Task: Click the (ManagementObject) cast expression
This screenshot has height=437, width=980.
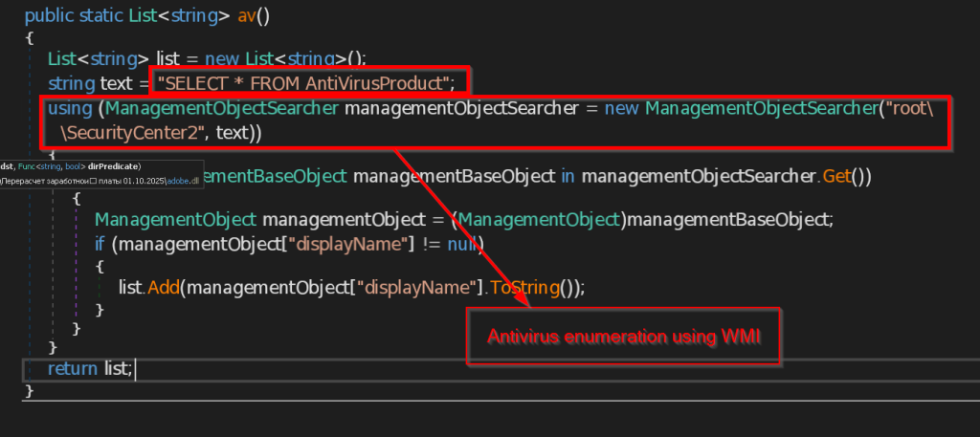Action: click(538, 220)
